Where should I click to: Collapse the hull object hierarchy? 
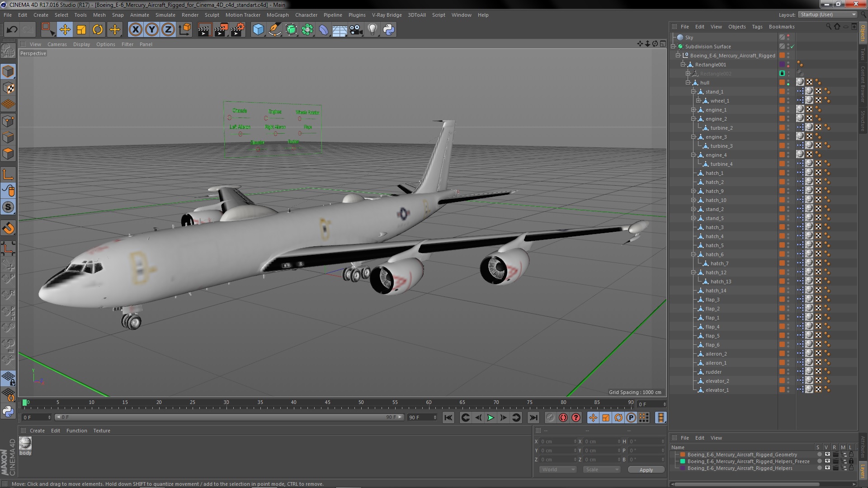point(688,83)
